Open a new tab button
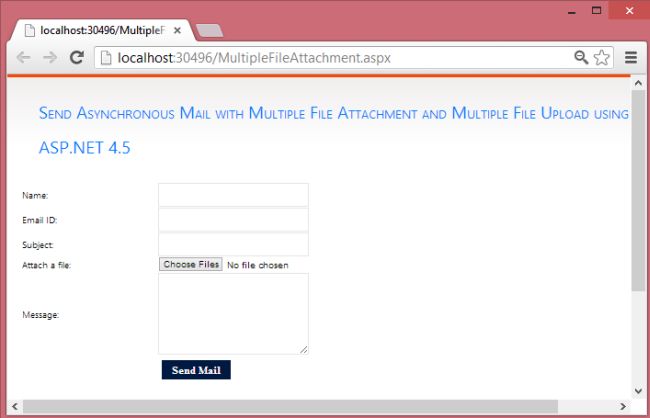This screenshot has height=418, width=650. coord(209,31)
